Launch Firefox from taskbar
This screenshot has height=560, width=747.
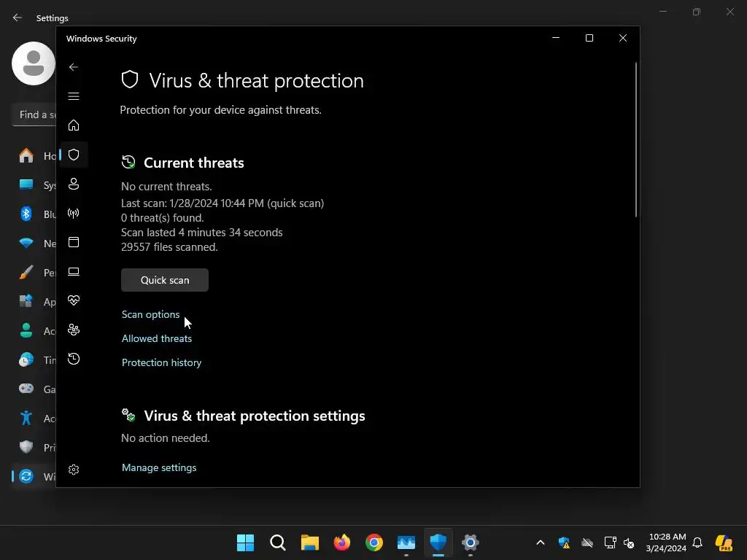click(342, 542)
